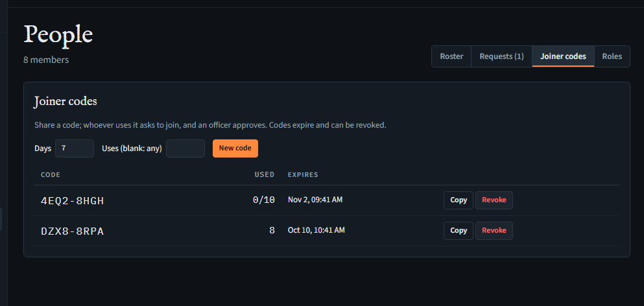Screen dimensions: 644x306
Task: Open the Roles tab
Action: click(612, 56)
